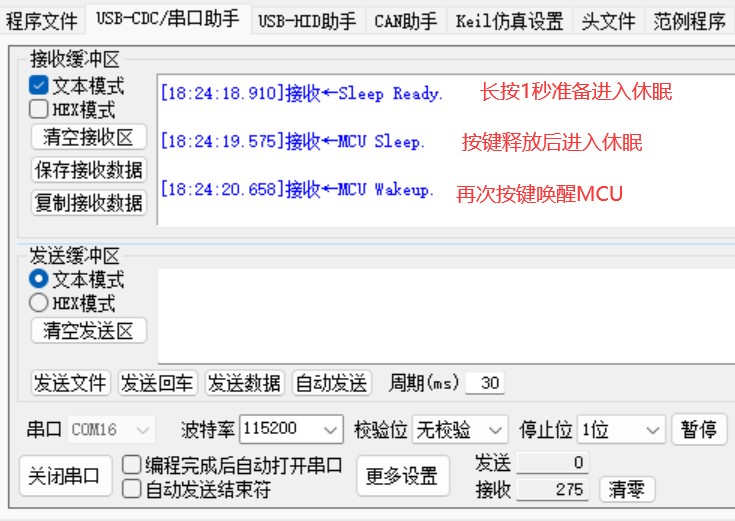
Task: Open the USB-HID助手 tab
Action: coord(308,21)
